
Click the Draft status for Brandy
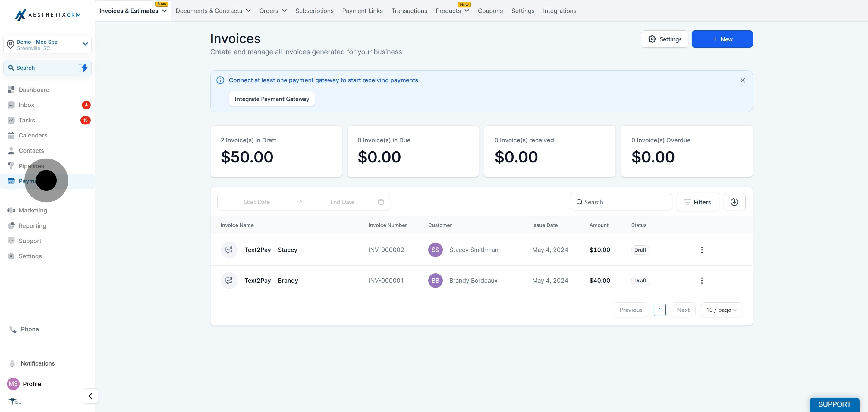coord(640,281)
